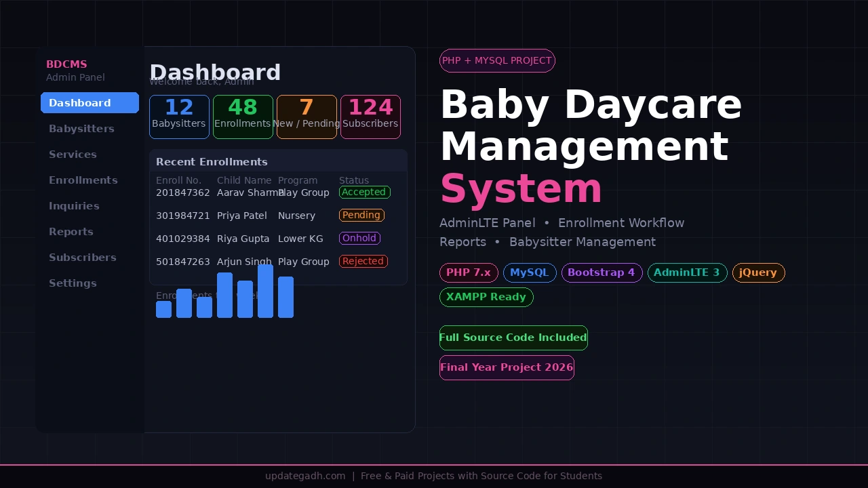Select the Full Source Code Included button
Viewport: 868px width, 488px height.
513,338
